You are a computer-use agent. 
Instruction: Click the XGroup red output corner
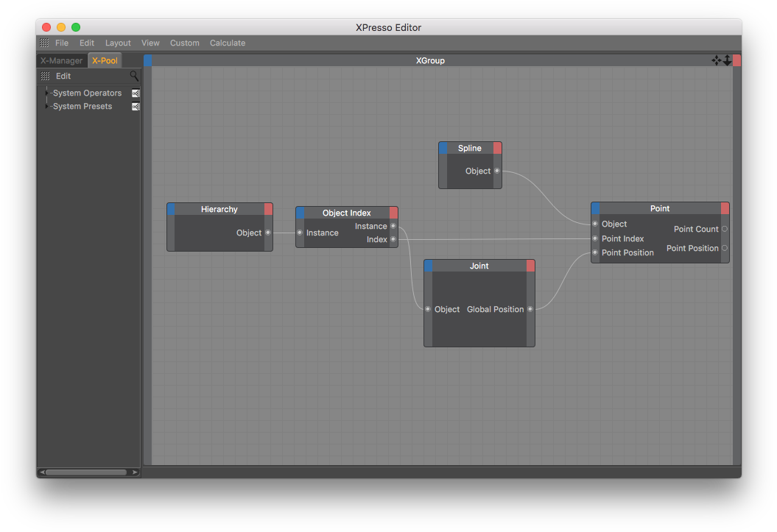coord(737,61)
